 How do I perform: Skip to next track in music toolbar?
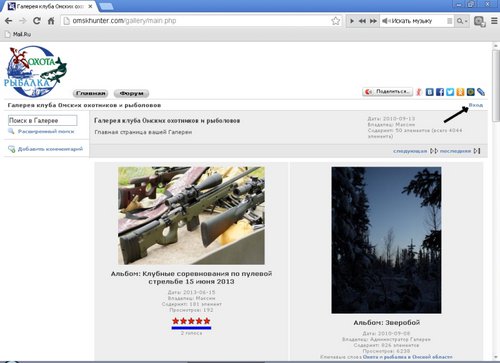pos(373,21)
